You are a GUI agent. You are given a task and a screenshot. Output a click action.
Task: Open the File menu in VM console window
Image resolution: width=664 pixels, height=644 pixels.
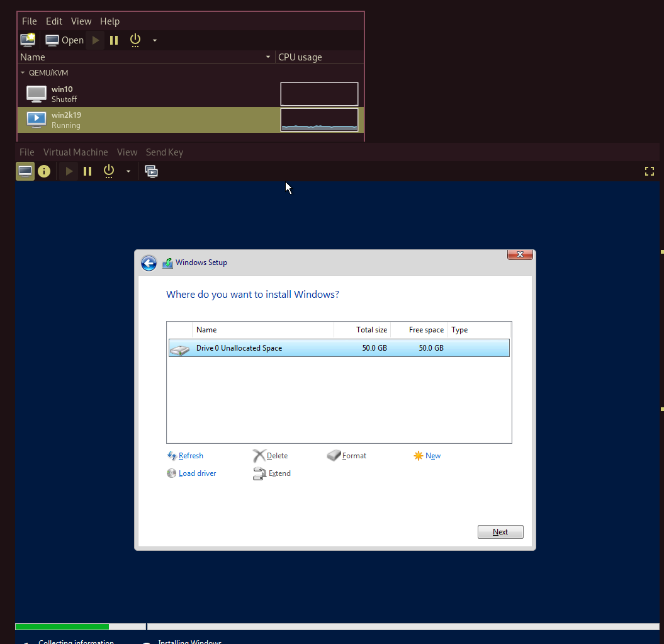coord(26,152)
